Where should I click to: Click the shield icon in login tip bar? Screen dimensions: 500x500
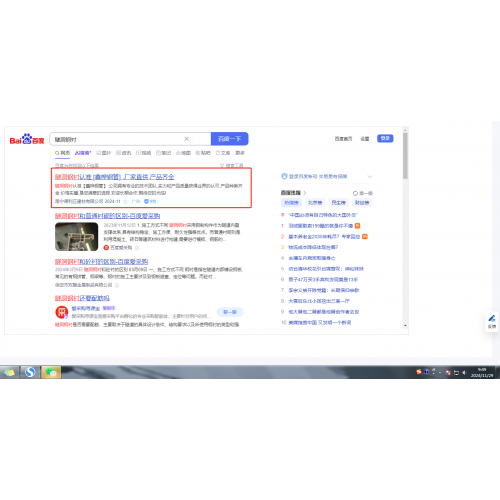click(284, 176)
